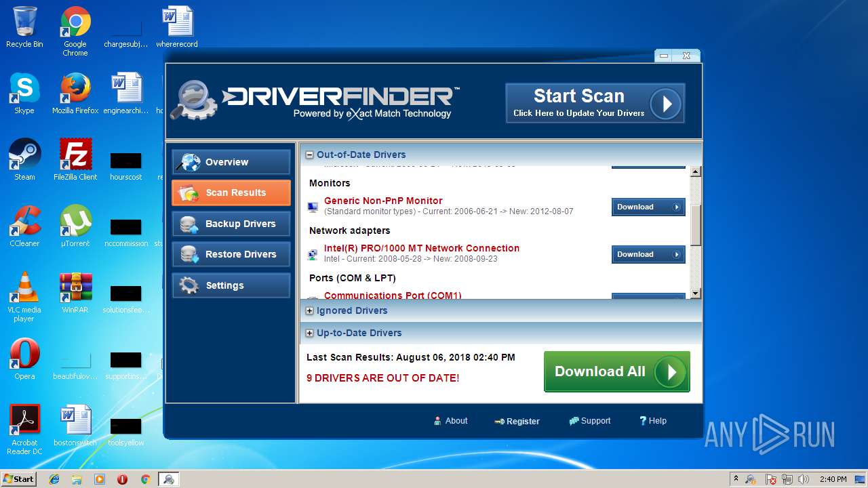Open the nccommission desktop file

(126, 232)
